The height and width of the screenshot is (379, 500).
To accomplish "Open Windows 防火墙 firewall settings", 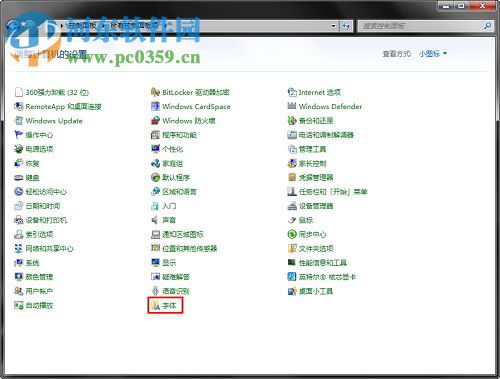I will (183, 121).
